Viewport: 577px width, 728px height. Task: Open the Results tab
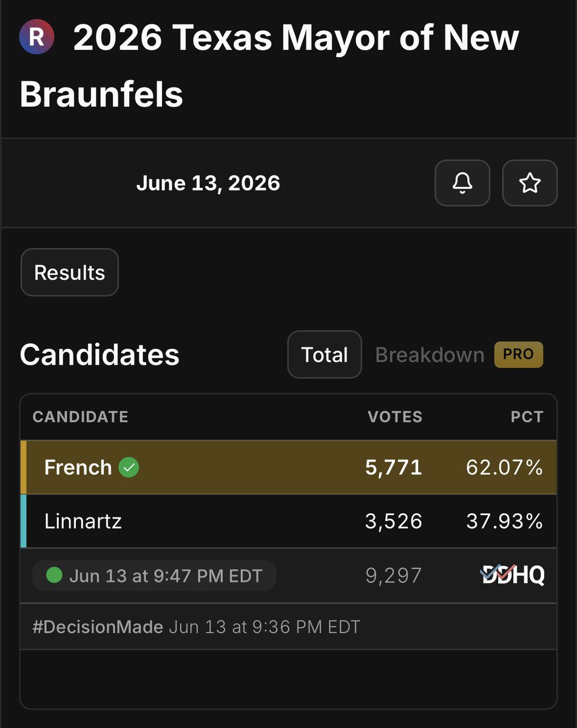(70, 272)
